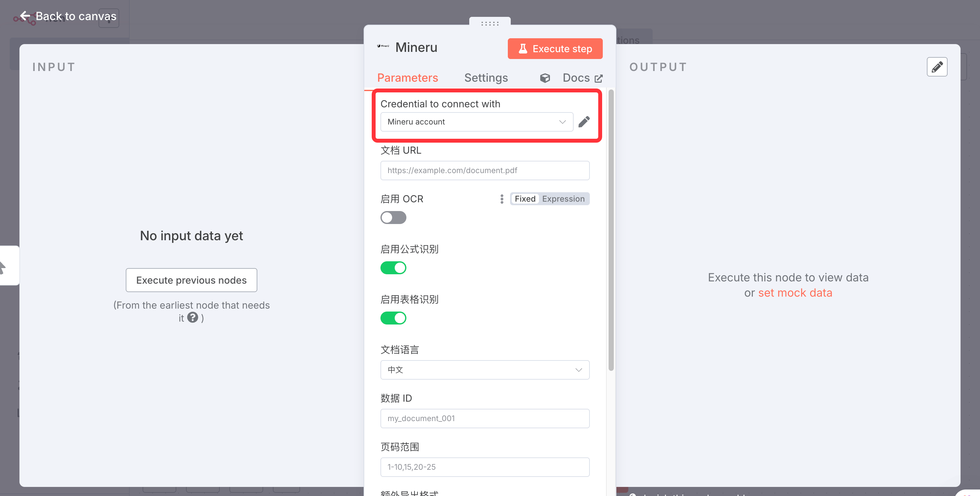Click the Mineru node logo icon
The width and height of the screenshot is (980, 496).
tap(383, 46)
